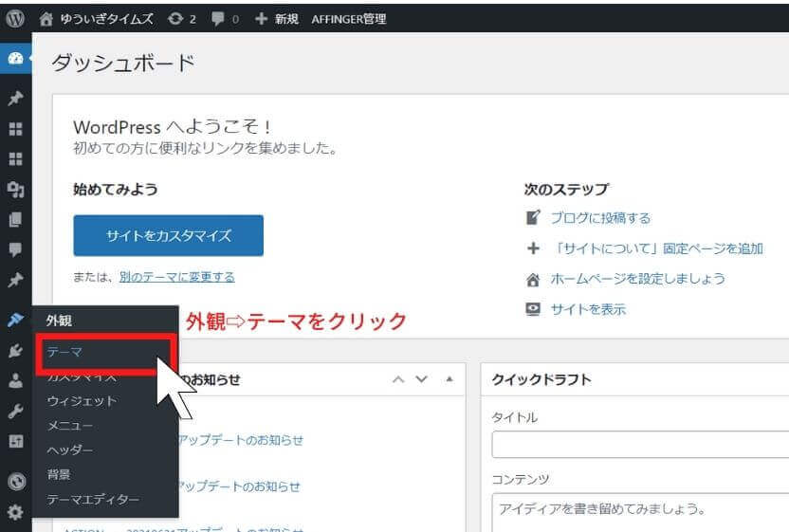789x532 pixels.
Task: Open Users person sidebar icon
Action: coord(15,380)
